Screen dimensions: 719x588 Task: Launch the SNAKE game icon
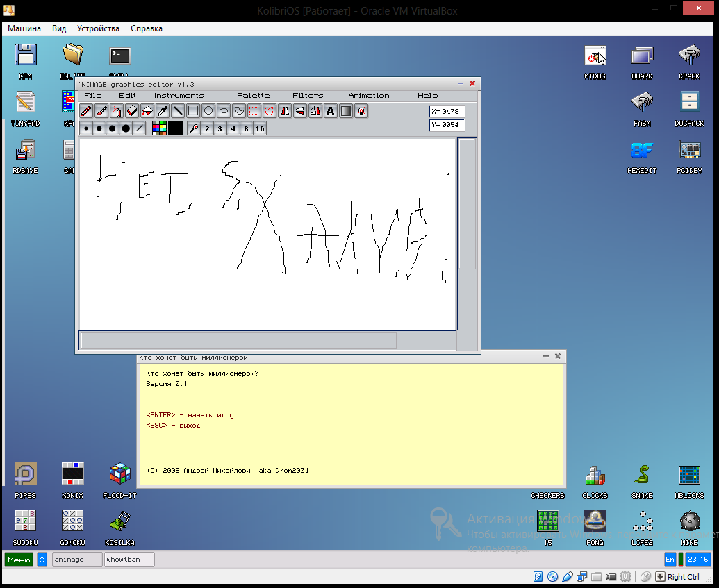click(x=642, y=481)
